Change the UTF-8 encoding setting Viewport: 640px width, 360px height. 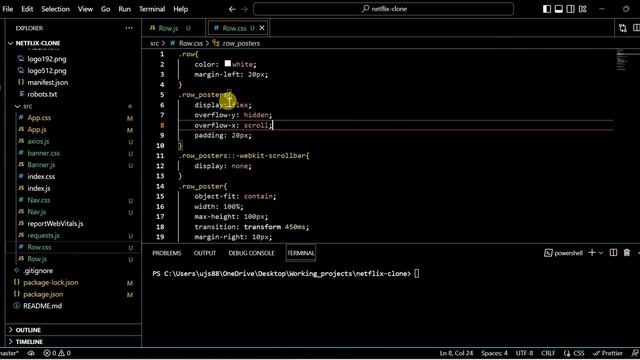click(524, 353)
